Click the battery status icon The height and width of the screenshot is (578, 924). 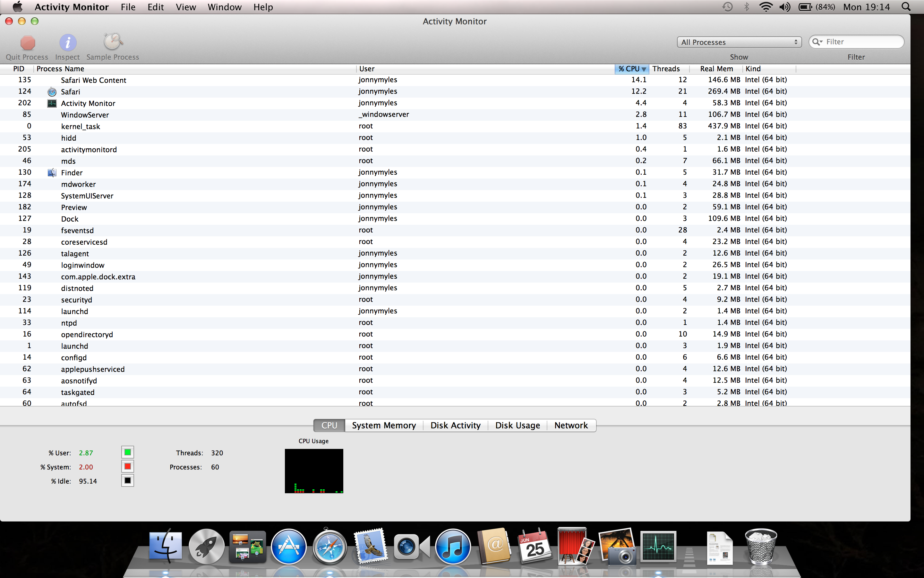805,7
